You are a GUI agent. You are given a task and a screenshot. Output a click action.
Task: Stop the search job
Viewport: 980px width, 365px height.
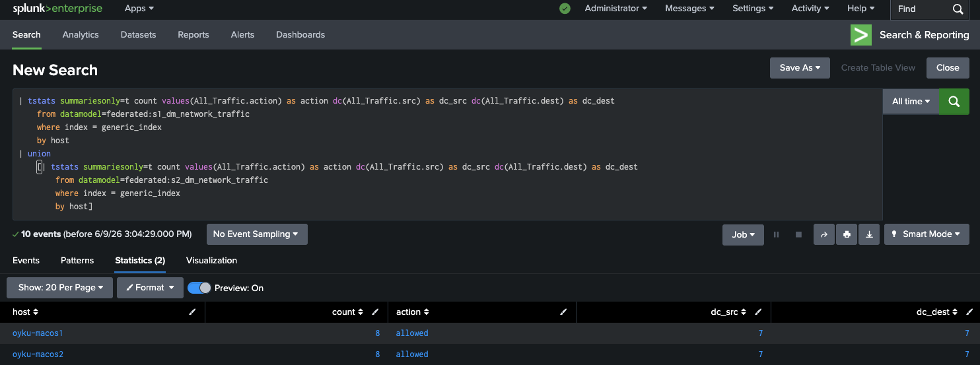tap(798, 234)
